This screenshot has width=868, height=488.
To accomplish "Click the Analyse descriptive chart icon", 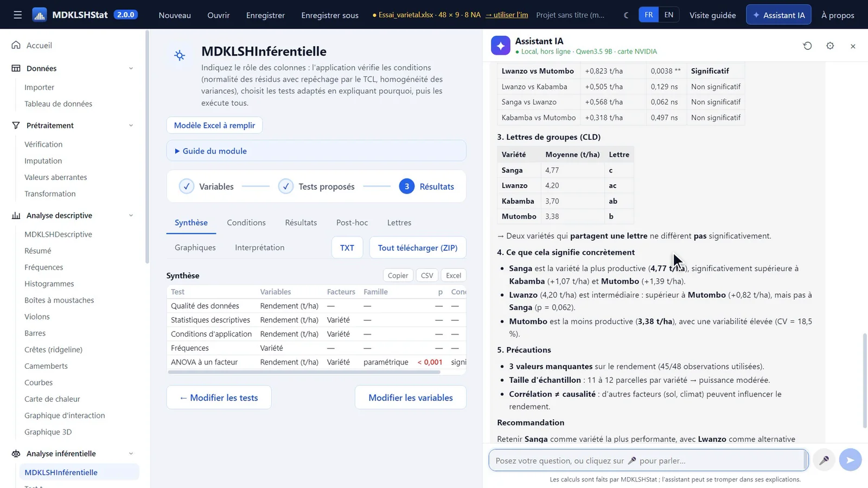I will coord(16,215).
